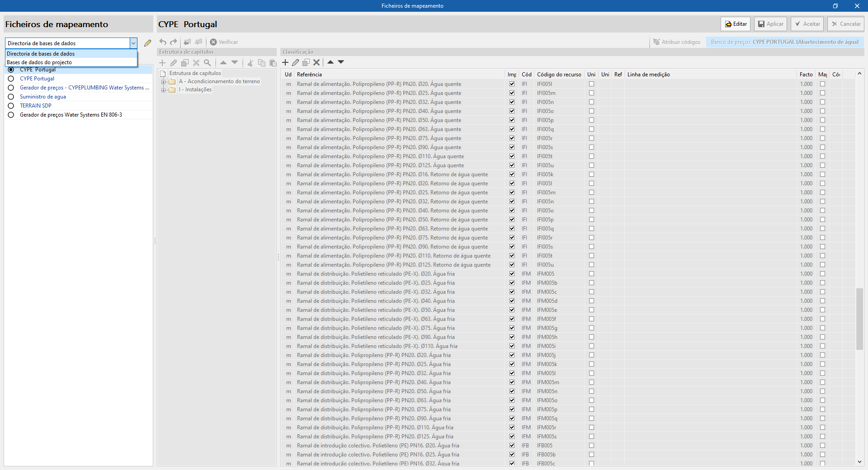Tick the Mai checkbox in the IFM005m row

[x=822, y=382]
